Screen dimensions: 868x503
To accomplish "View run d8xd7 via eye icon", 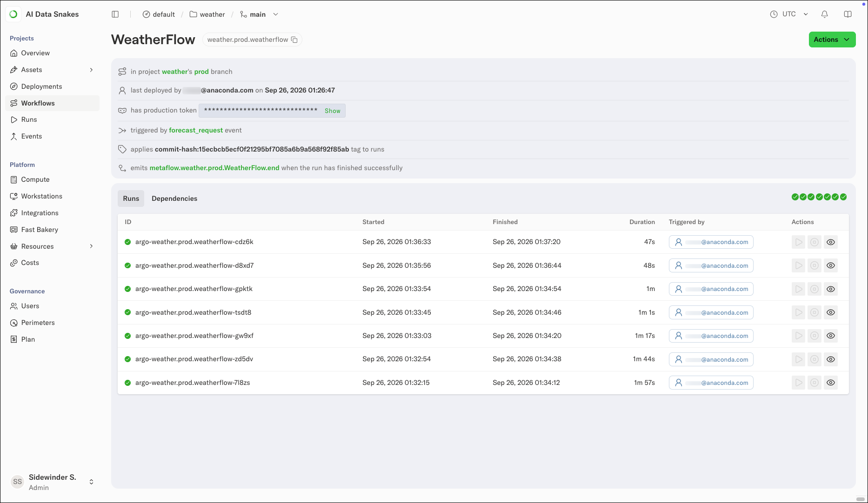I will coord(830,265).
